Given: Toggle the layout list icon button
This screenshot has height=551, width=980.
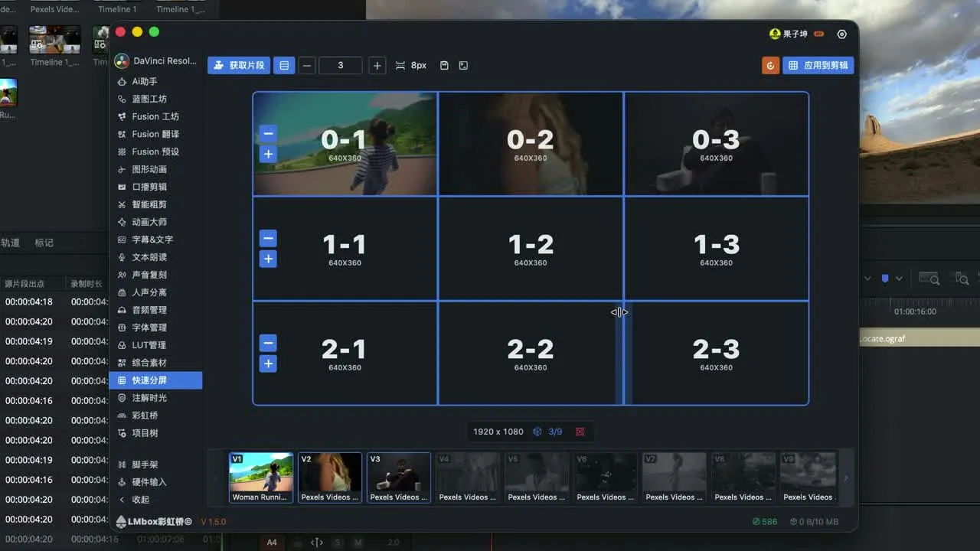Looking at the screenshot, I should (x=284, y=66).
